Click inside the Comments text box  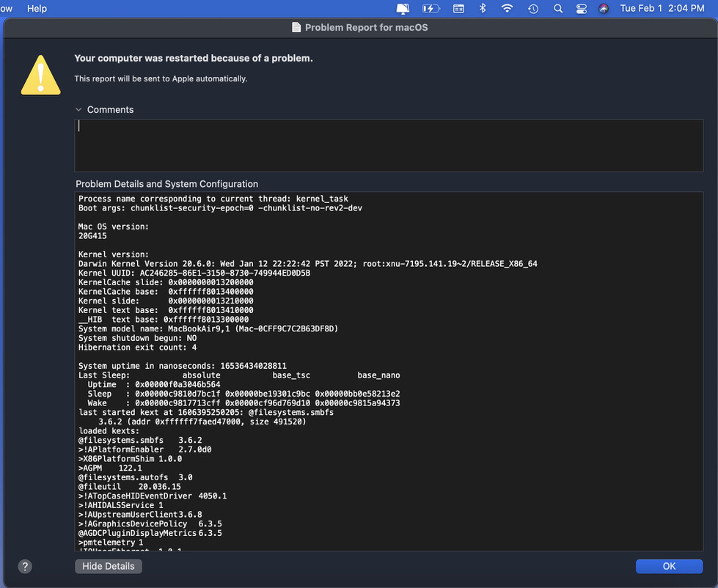coord(389,145)
